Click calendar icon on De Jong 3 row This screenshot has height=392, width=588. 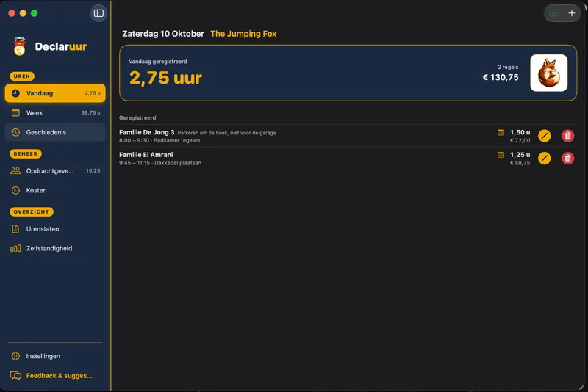click(501, 133)
